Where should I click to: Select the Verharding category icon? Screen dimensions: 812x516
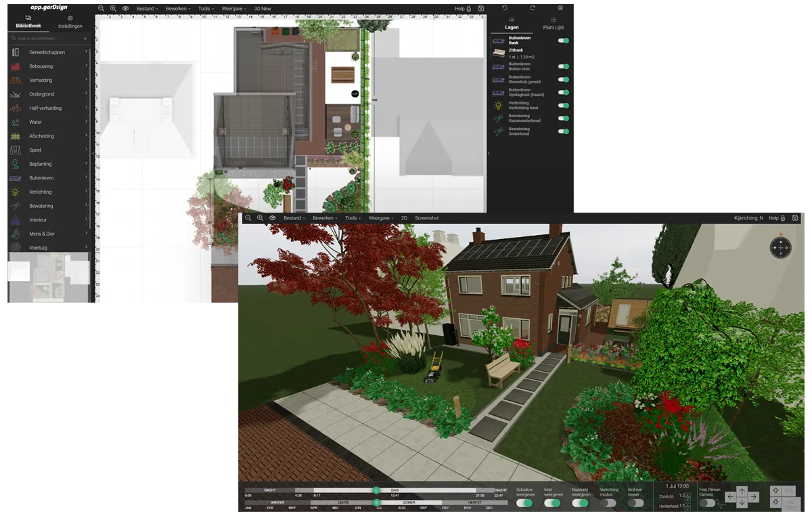click(16, 80)
